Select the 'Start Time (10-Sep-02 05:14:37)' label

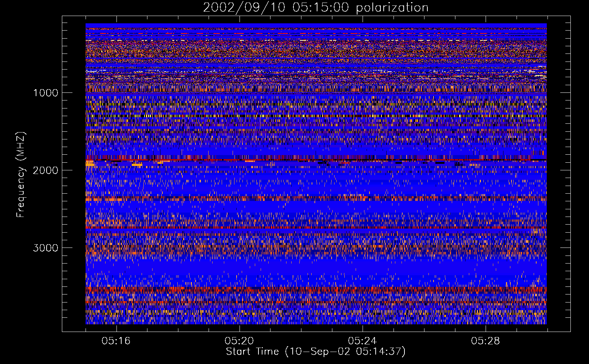click(x=316, y=352)
